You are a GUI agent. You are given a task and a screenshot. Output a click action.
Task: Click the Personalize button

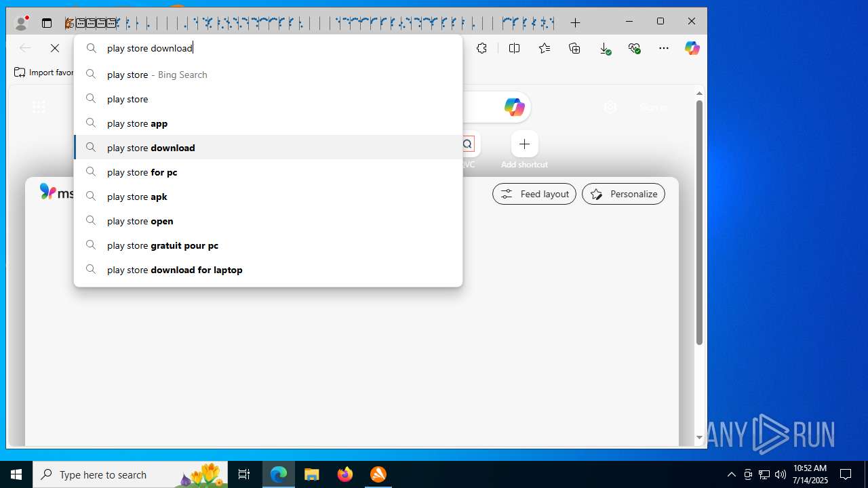coord(623,194)
